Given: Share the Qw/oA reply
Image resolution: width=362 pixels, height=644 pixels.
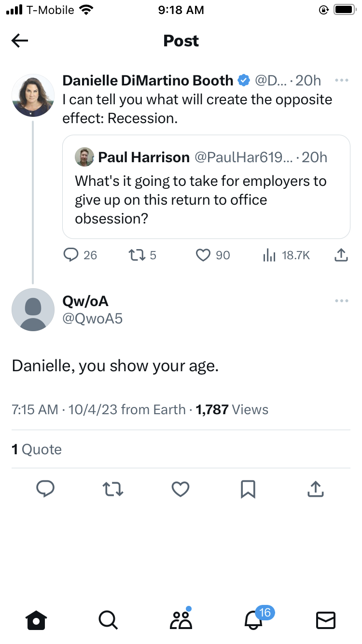Looking at the screenshot, I should [315, 489].
